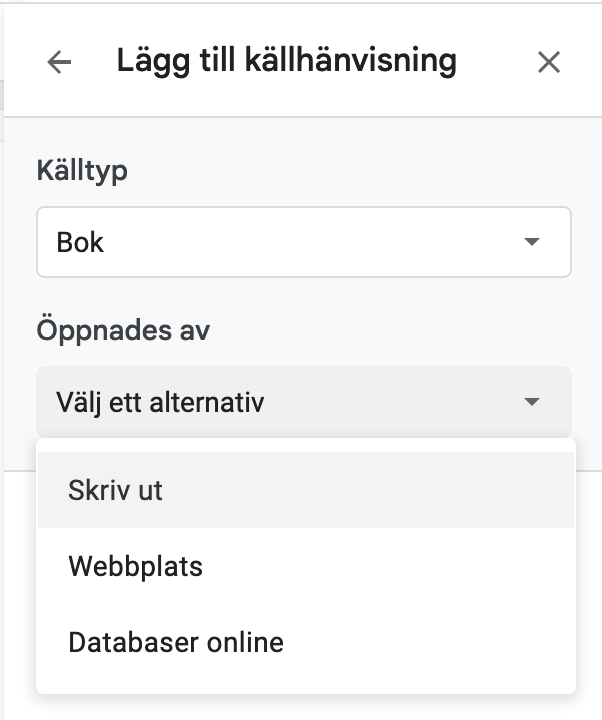Click the white area beneath the options list

[x=303, y=707]
